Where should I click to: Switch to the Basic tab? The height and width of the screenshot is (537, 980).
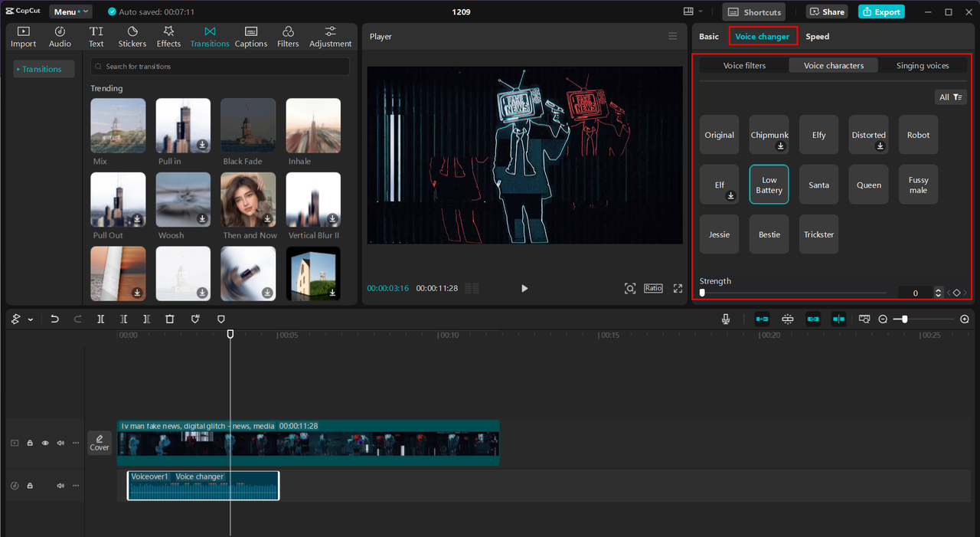tap(709, 36)
